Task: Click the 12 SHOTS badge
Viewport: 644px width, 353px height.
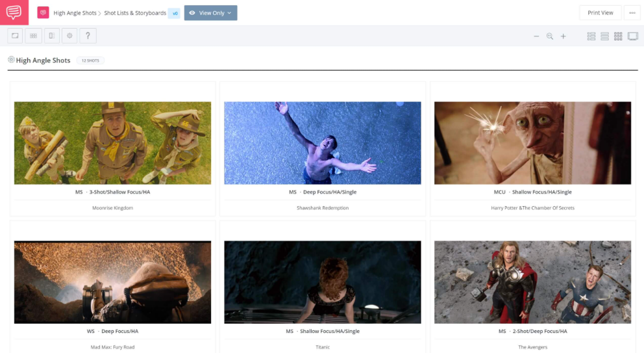Action: pos(90,60)
